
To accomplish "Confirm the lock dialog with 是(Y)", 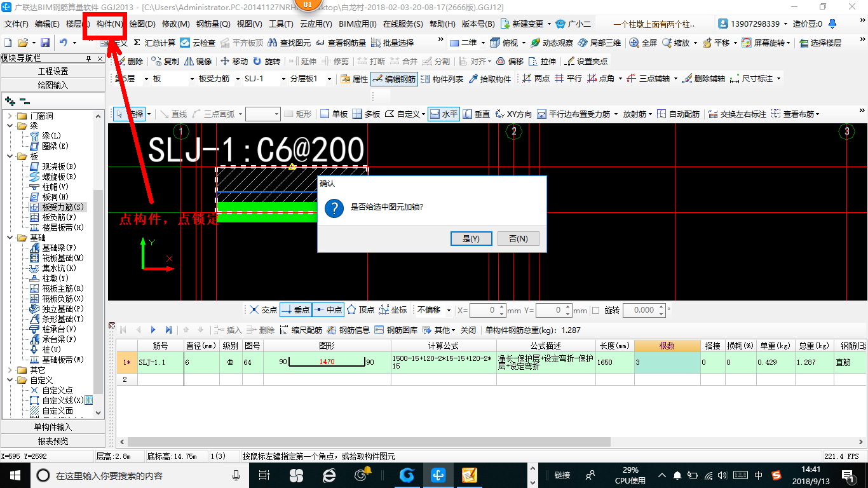I will point(471,238).
